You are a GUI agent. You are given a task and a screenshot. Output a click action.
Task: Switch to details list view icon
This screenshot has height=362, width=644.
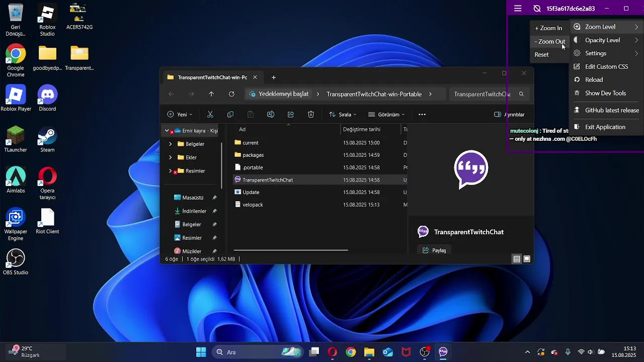click(x=517, y=259)
